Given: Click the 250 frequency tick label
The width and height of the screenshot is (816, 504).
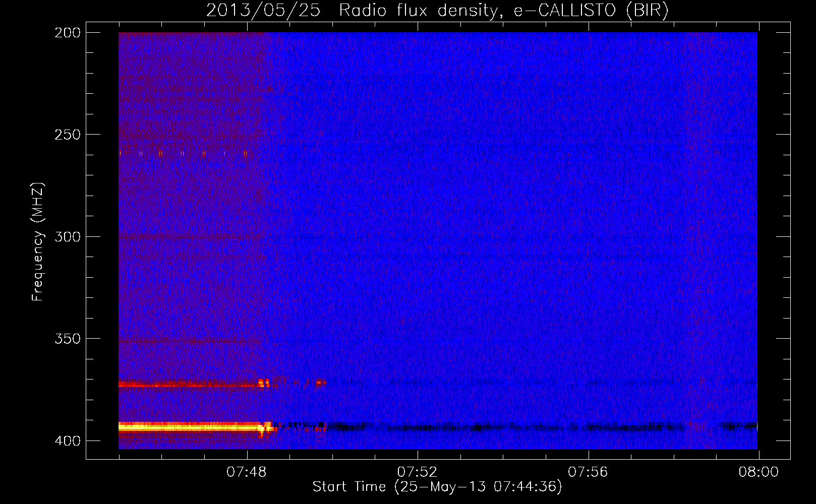Looking at the screenshot, I should pyautogui.click(x=68, y=135).
